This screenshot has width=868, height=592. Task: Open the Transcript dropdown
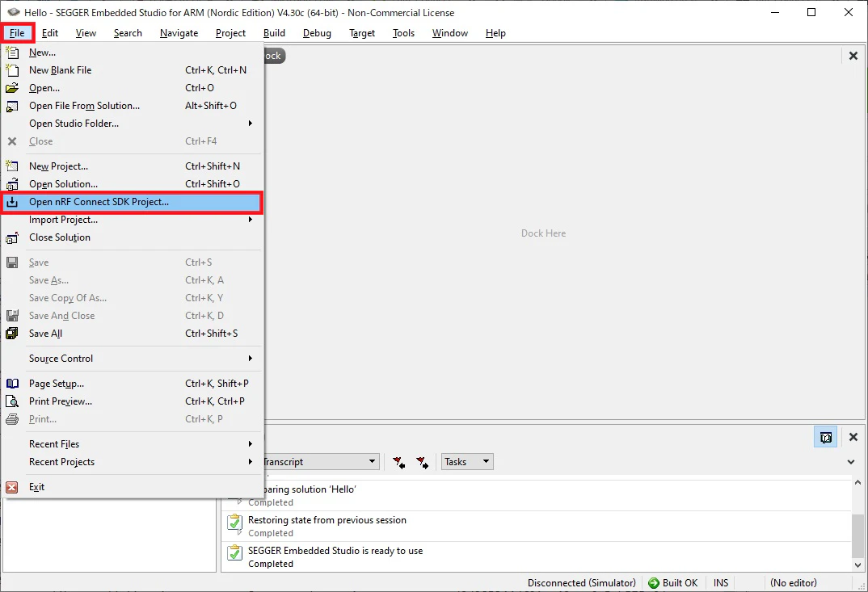[x=321, y=462]
